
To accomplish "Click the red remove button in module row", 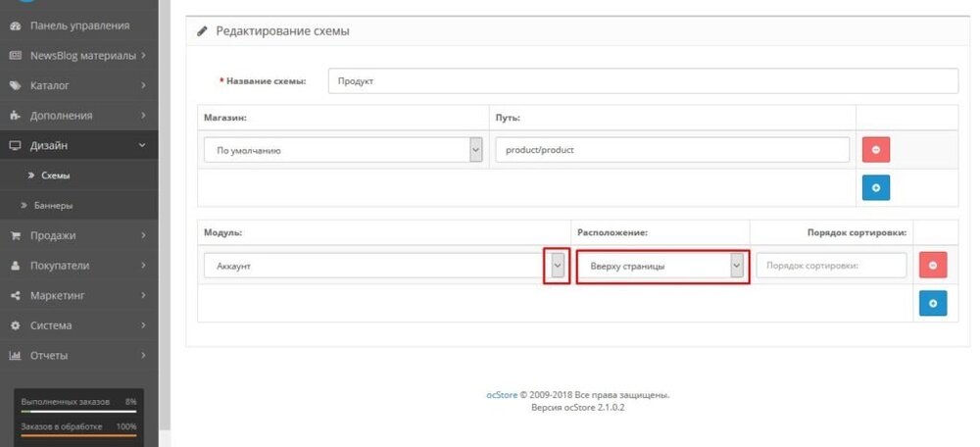I will tap(932, 266).
